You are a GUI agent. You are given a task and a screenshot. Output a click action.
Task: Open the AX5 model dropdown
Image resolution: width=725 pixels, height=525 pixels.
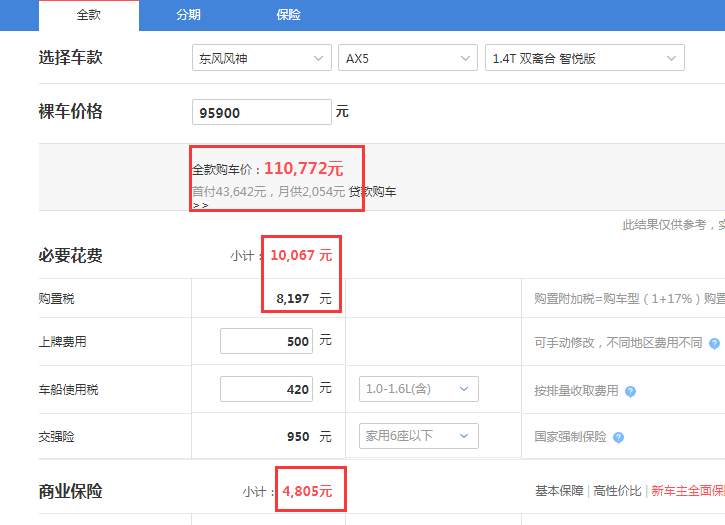pyautogui.click(x=408, y=58)
